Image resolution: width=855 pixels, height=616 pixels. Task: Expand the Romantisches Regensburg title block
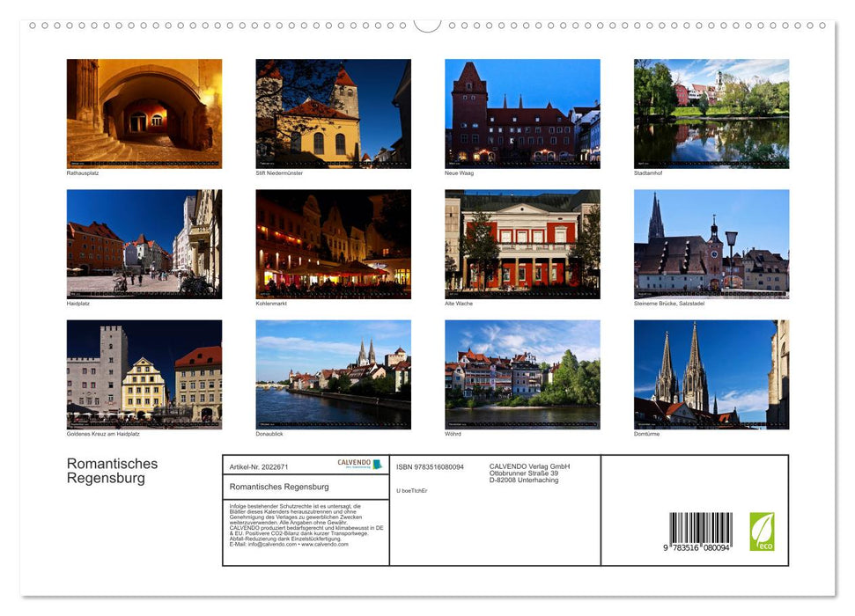tap(112, 470)
